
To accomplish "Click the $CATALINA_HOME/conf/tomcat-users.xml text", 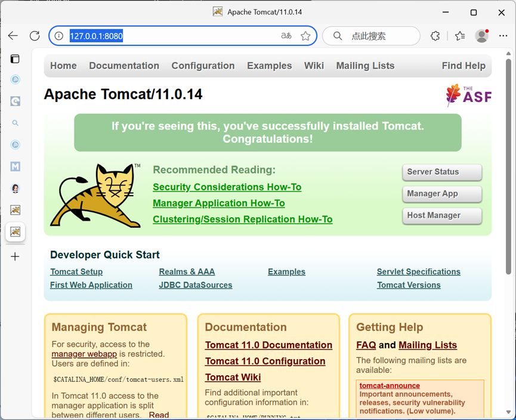I will point(118,379).
